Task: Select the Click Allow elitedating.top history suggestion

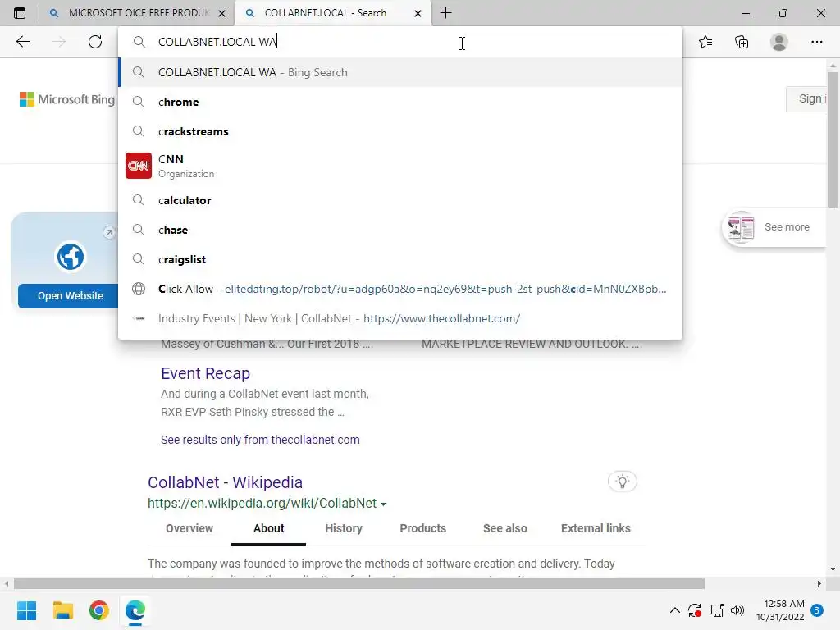Action: [x=400, y=289]
